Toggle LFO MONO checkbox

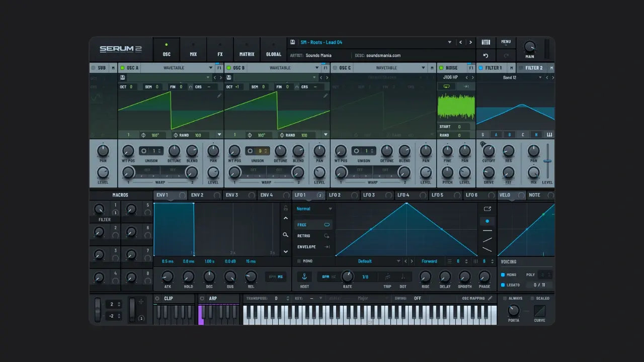click(299, 261)
